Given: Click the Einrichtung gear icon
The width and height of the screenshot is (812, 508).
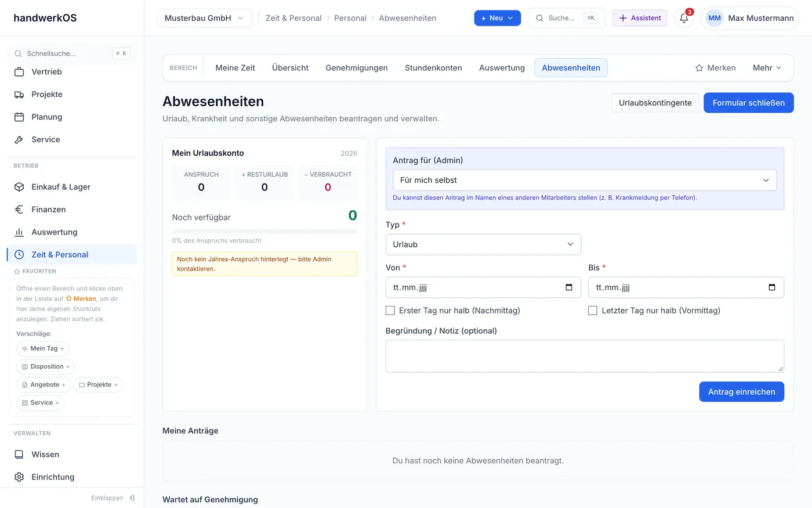Looking at the screenshot, I should tap(19, 477).
